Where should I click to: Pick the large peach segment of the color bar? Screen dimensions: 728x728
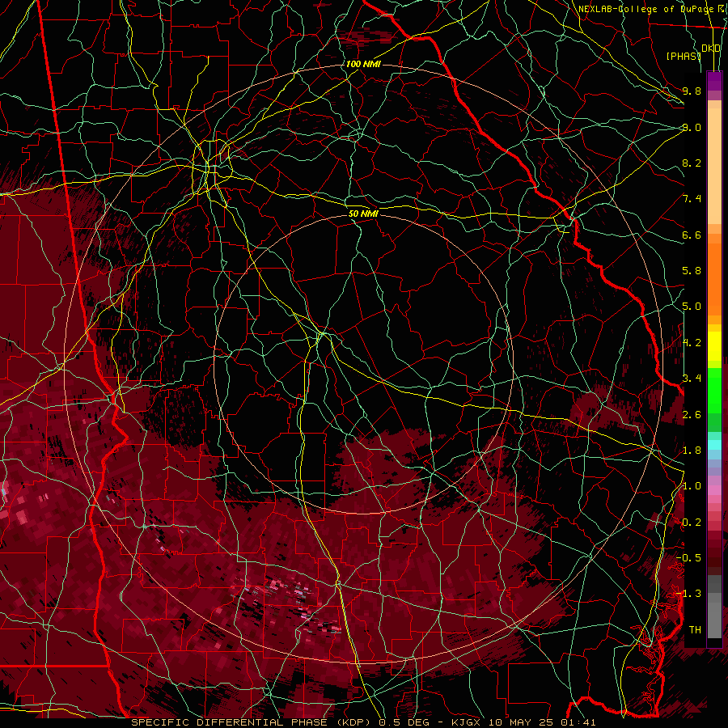click(714, 167)
